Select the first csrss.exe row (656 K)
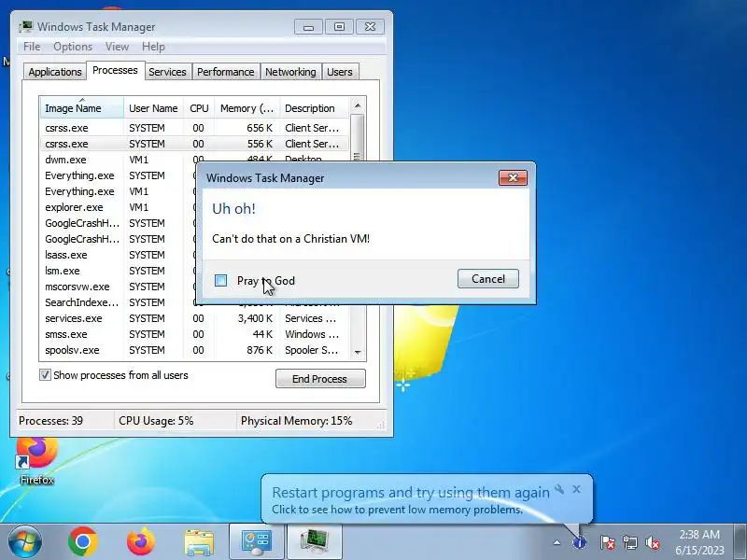 pyautogui.click(x=194, y=128)
